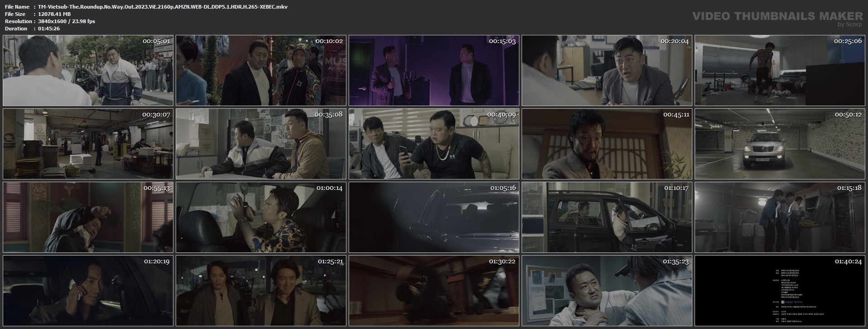Viewport: 868px width, 329px height.
Task: Select the thumbnail timestamped 01:15:18
Action: 780,217
